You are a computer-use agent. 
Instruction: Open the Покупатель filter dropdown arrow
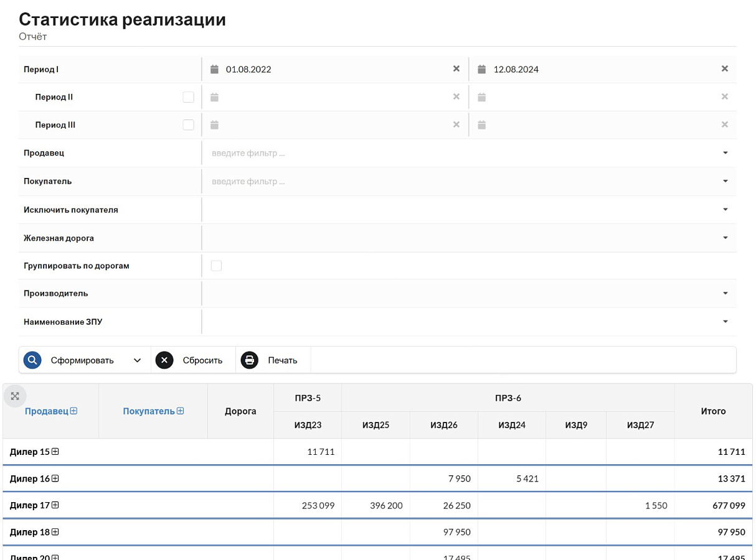point(725,182)
